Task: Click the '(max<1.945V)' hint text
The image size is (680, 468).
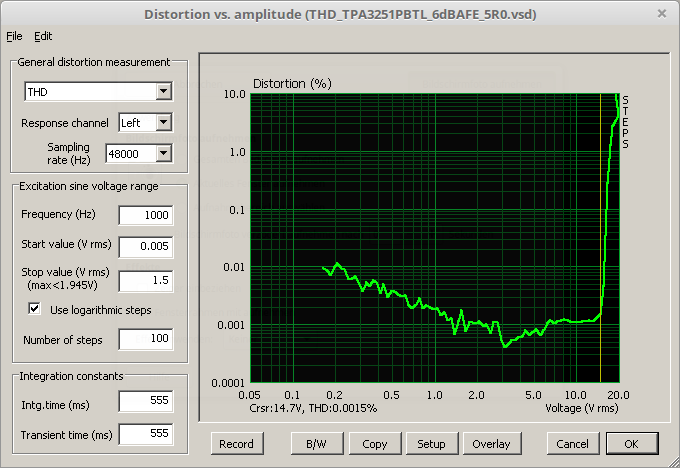Action: [x=62, y=285]
